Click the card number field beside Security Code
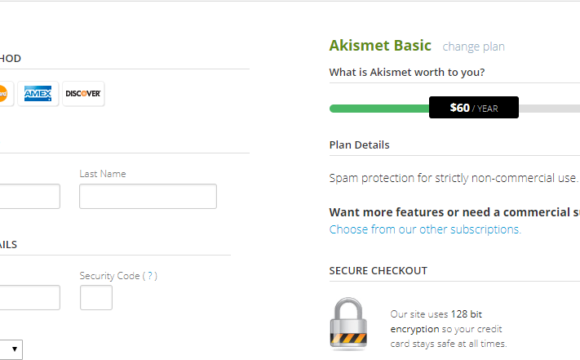This screenshot has height=360, width=580. coord(30,297)
